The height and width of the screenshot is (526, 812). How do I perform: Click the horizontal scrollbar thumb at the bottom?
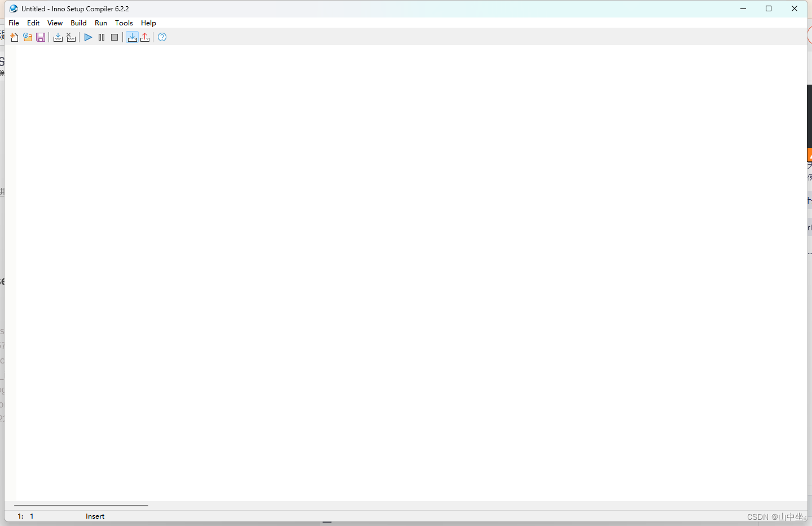click(81, 506)
